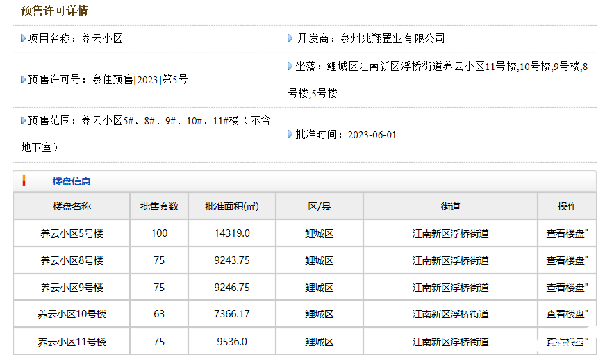This screenshot has width=605, height=364.
Task: Click the orange marker beside 楼盘信息
Action: [x=24, y=181]
